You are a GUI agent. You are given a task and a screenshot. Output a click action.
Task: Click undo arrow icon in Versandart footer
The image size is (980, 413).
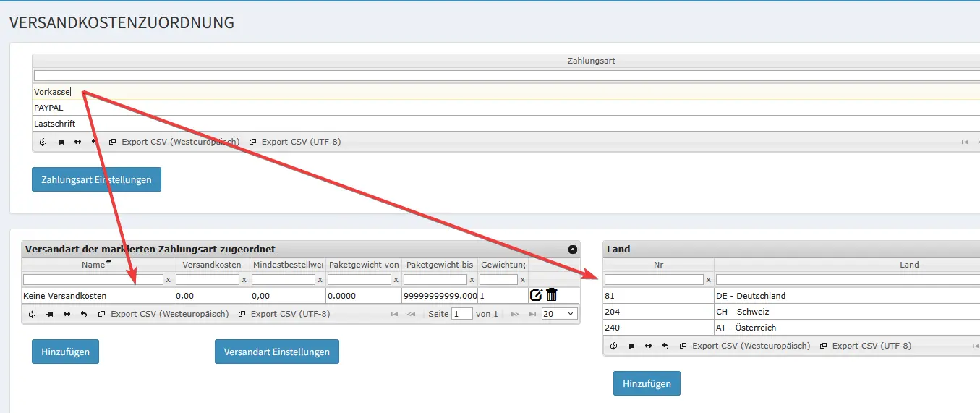click(84, 314)
